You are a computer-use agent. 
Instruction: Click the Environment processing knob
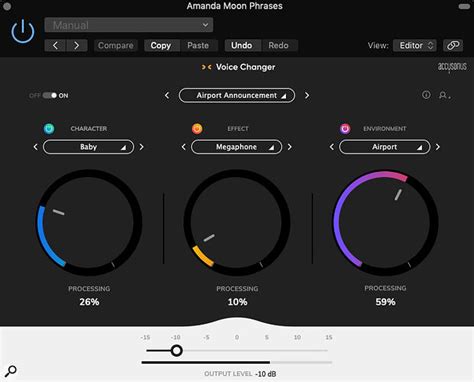click(386, 222)
